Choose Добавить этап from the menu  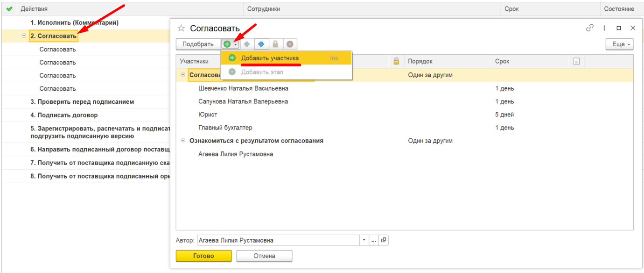pyautogui.click(x=286, y=72)
